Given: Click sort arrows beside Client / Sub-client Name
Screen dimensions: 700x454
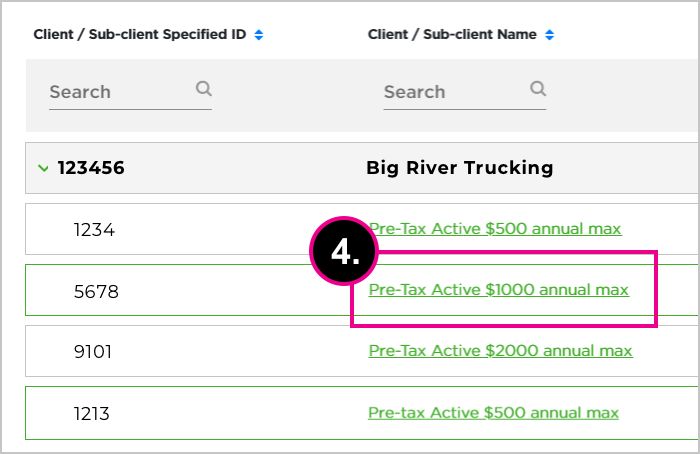Looking at the screenshot, I should 549,35.
